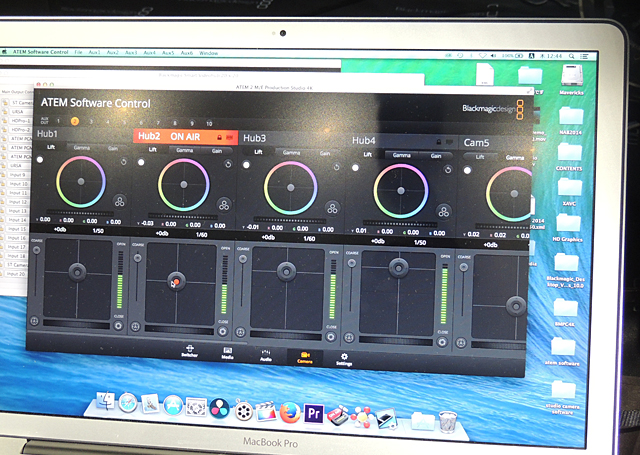Screen dimensions: 640x455
Task: Click the Hub4 joystick knob
Action: tap(399, 268)
